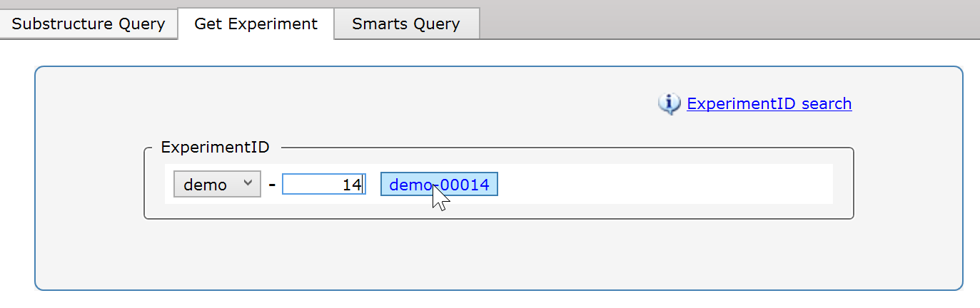Expand the demo project dropdown
The width and height of the screenshot is (980, 308).
217,185
